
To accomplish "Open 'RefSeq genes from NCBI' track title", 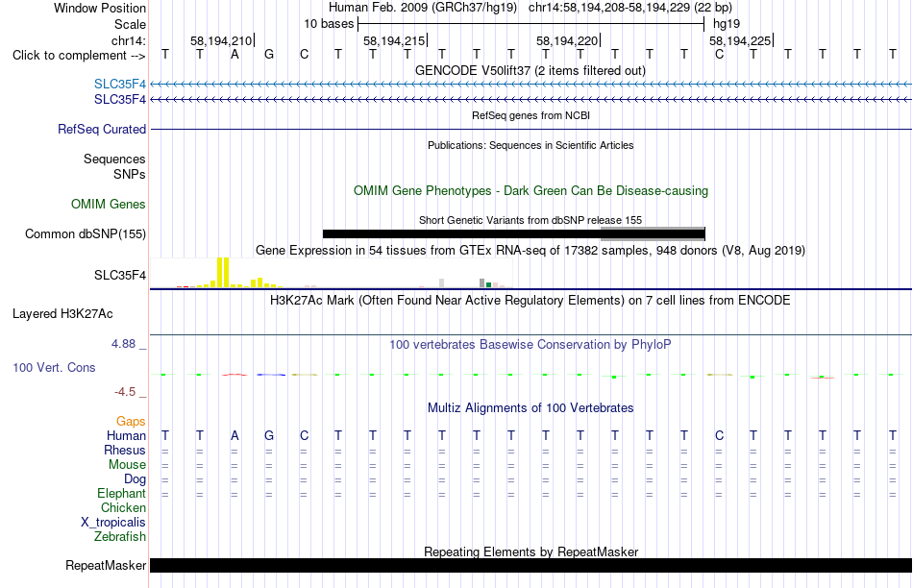I will (x=531, y=115).
